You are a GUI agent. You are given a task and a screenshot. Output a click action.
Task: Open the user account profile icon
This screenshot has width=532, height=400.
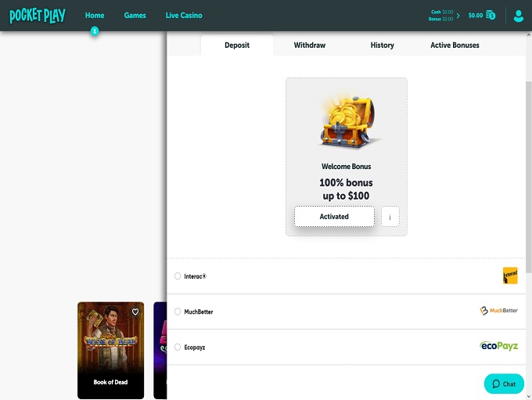click(x=518, y=16)
